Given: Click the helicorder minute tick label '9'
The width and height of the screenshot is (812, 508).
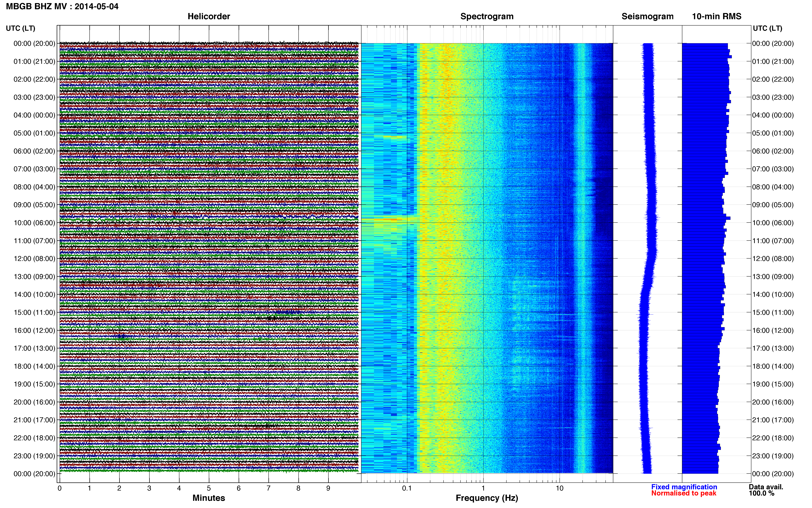Looking at the screenshot, I should (328, 488).
